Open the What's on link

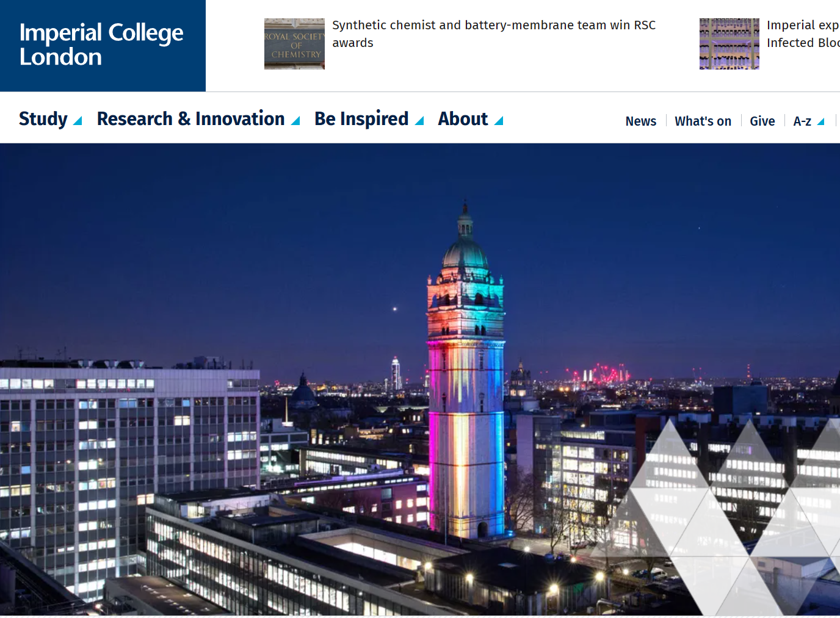pos(703,121)
